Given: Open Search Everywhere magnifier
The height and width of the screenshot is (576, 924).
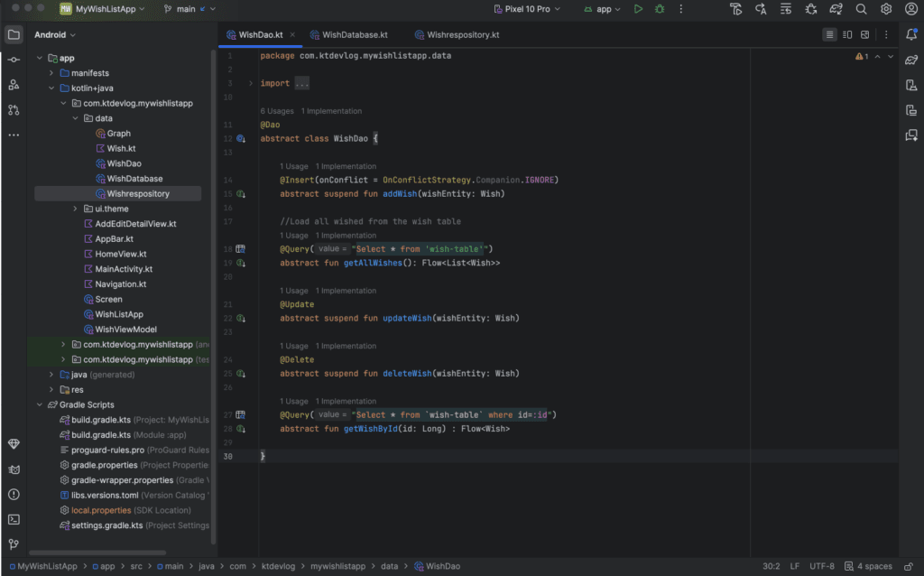Looking at the screenshot, I should (861, 9).
